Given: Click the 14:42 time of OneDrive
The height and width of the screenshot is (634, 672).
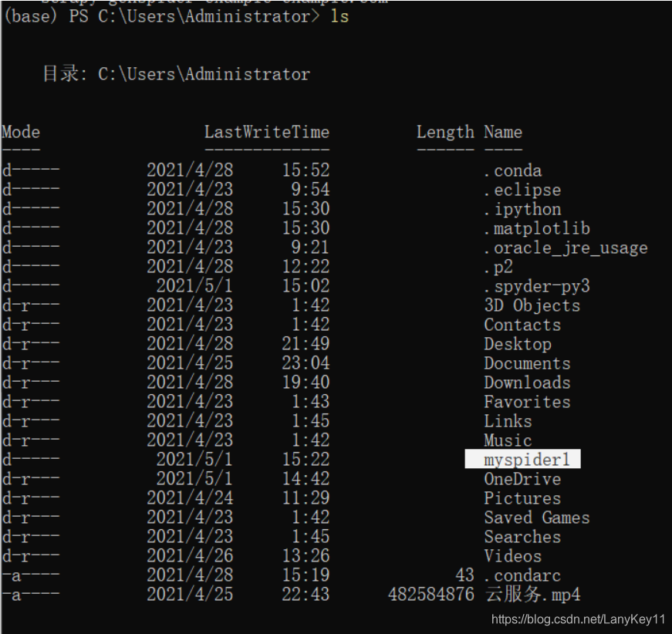Looking at the screenshot, I should [306, 479].
